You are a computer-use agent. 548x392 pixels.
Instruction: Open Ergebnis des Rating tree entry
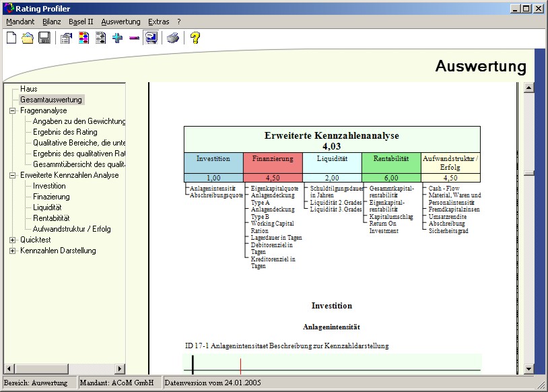coord(65,132)
